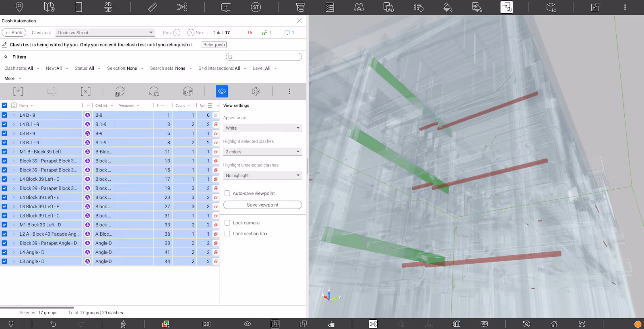Go to Next clash
Image resolution: width=644 pixels, height=329 pixels.
[196, 33]
